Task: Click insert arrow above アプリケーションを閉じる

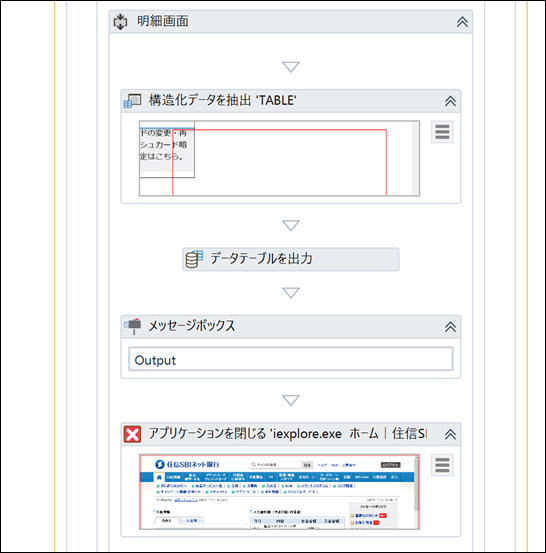Action: pos(291,400)
